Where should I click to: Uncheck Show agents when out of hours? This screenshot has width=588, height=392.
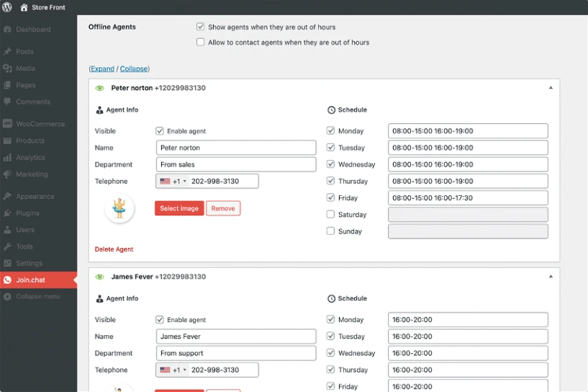point(201,27)
